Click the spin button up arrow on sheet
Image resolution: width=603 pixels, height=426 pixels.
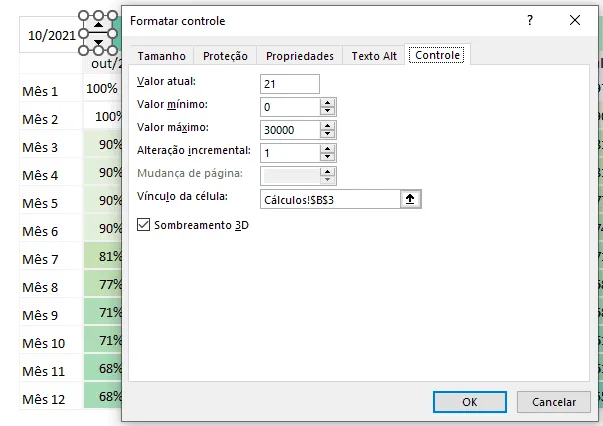coord(98,25)
